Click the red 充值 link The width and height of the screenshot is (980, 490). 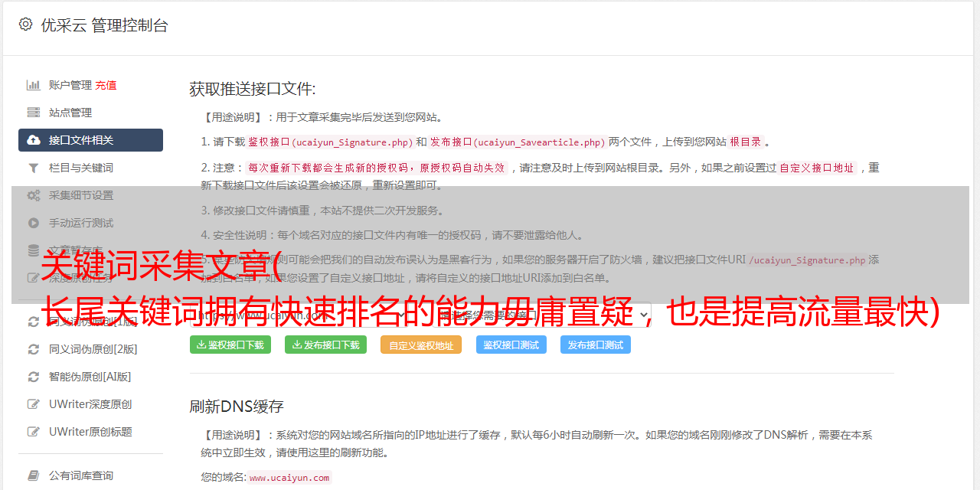[x=106, y=85]
